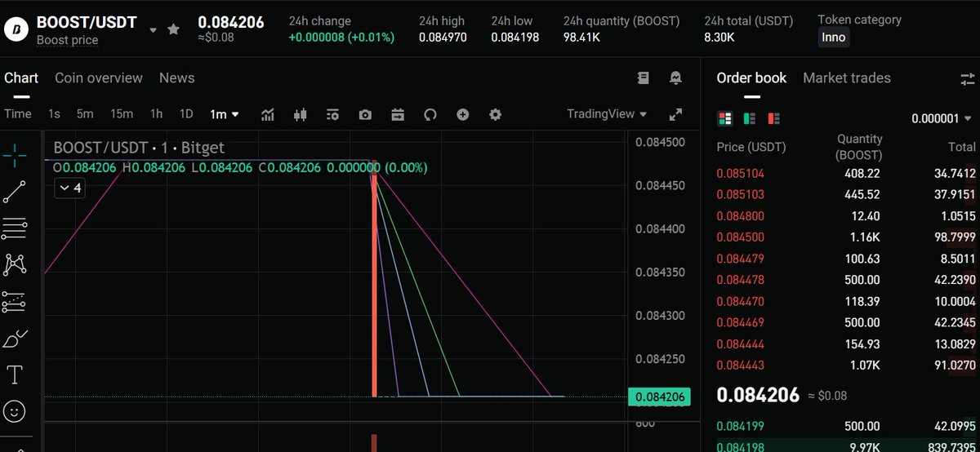Click ask price 0.084444

pos(740,343)
